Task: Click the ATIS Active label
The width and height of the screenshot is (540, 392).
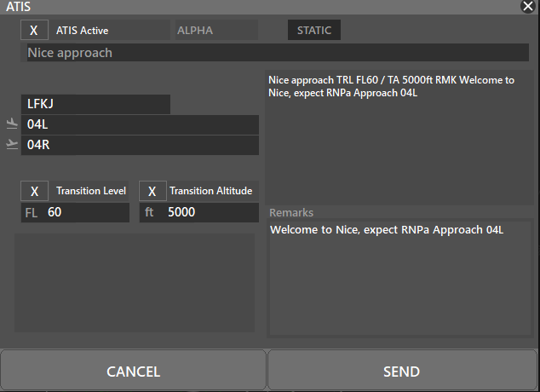Action: point(83,31)
